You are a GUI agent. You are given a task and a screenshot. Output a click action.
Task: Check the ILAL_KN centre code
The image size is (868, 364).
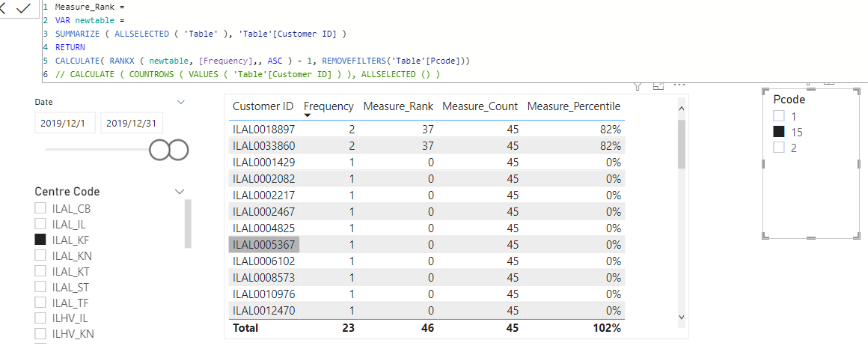(x=40, y=255)
